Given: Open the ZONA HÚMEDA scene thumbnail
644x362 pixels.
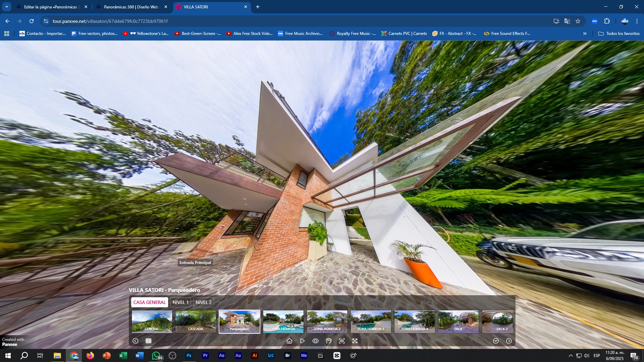Looking at the screenshot, I should [x=283, y=321].
